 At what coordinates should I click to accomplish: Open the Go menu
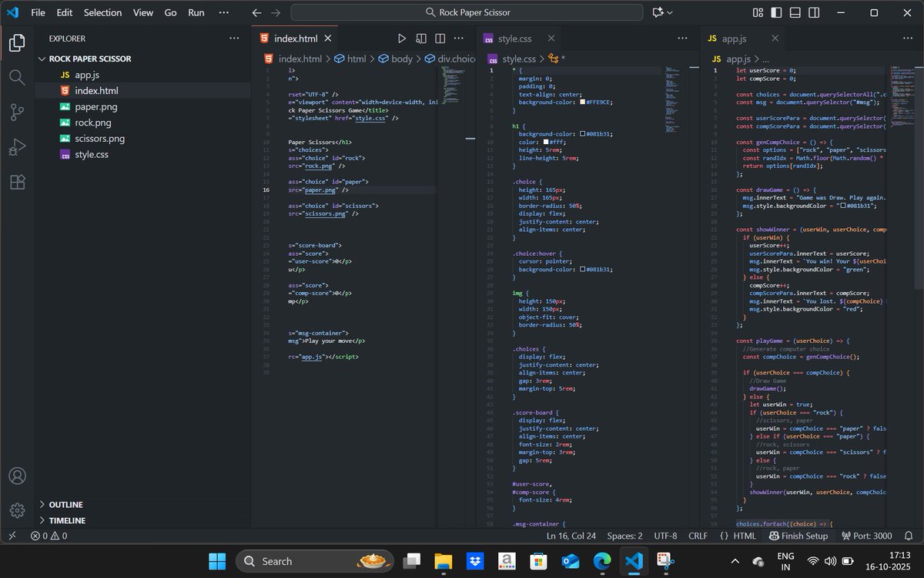(170, 12)
